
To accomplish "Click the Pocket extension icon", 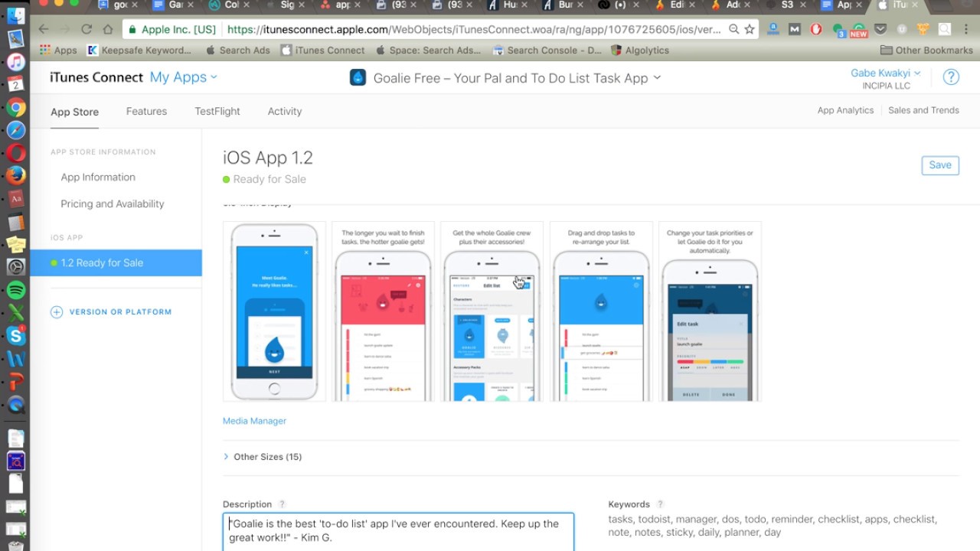I will pos(880,30).
